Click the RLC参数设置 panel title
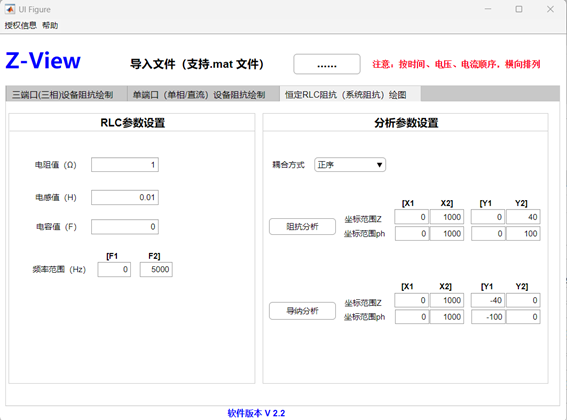This screenshot has width=567, height=420. tap(132, 123)
